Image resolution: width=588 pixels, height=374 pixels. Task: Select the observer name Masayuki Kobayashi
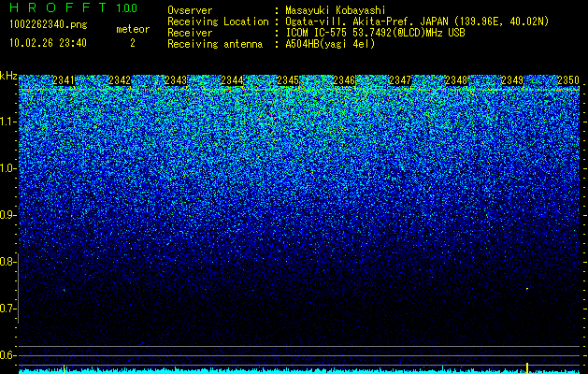[336, 11]
